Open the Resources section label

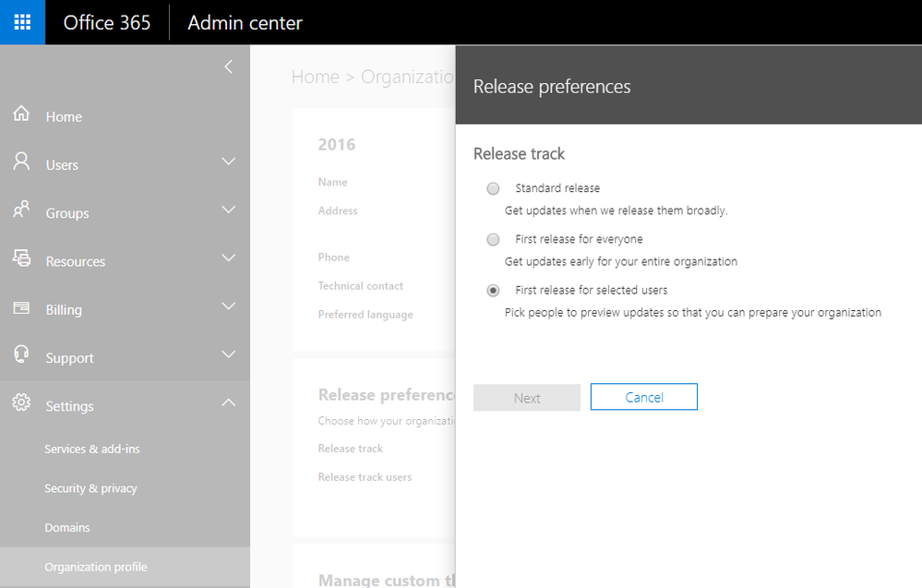tap(76, 261)
